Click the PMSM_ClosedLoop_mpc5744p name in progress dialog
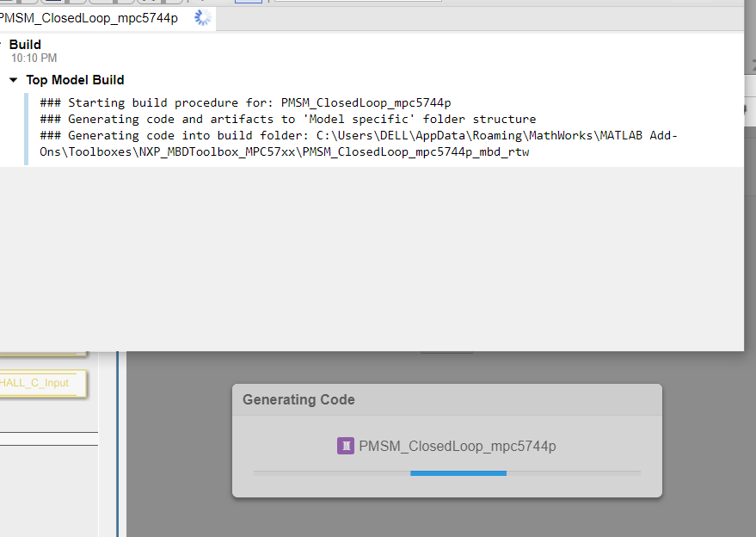 (x=457, y=447)
